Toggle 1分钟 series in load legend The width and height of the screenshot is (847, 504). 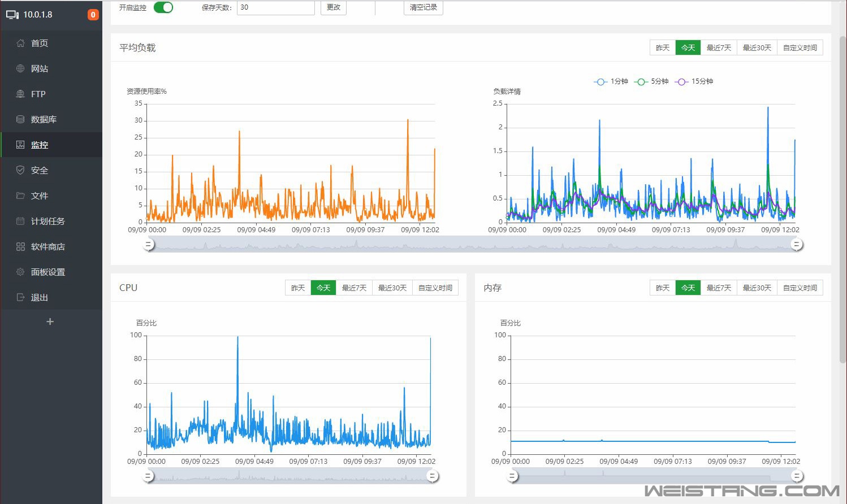point(611,81)
